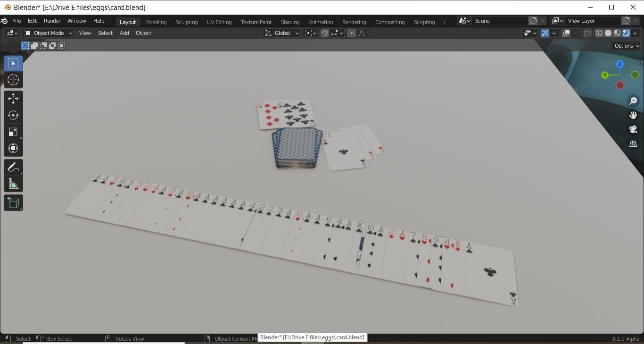This screenshot has width=644, height=344.
Task: Pick the Add Cube tool
Action: click(x=13, y=203)
